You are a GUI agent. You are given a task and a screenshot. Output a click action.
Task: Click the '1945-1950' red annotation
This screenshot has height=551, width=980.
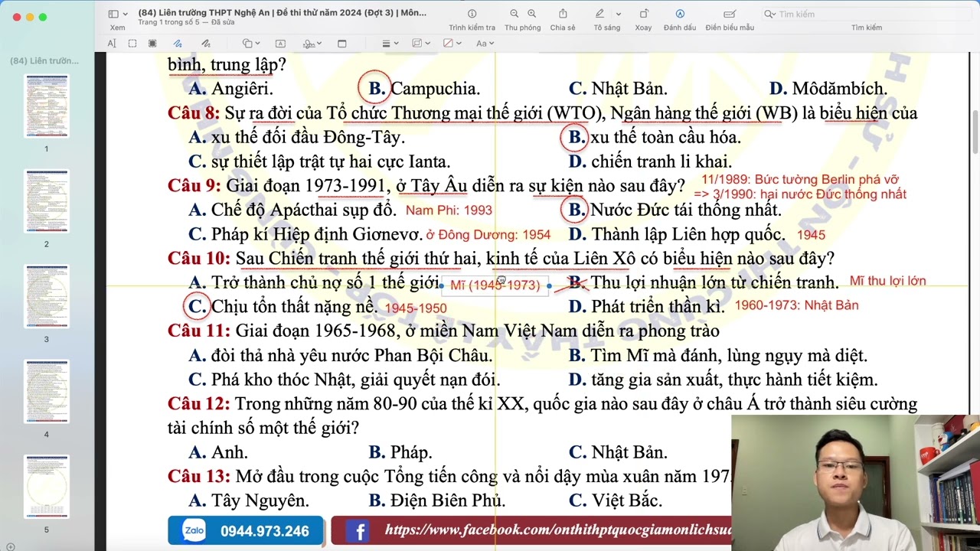[416, 308]
